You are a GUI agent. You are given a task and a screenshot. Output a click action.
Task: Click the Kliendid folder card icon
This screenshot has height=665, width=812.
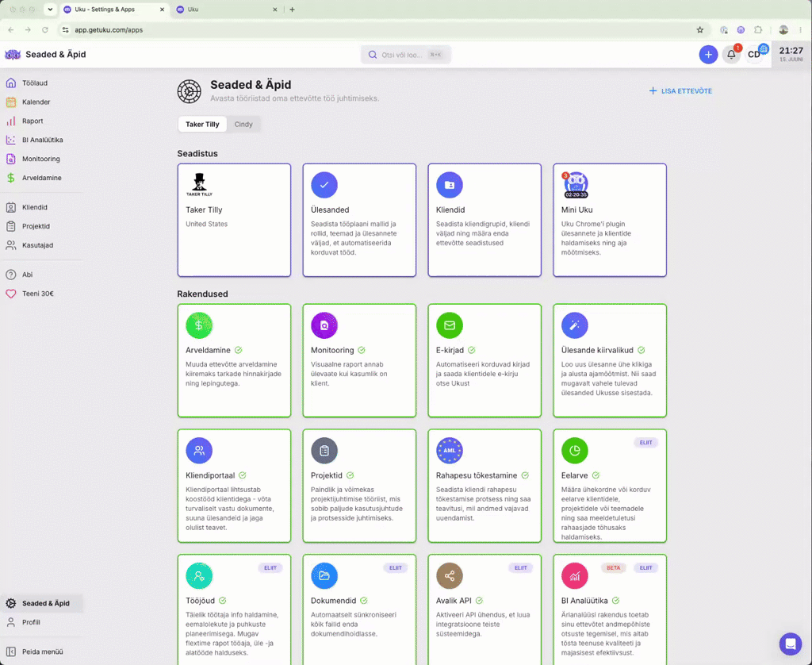pyautogui.click(x=450, y=185)
